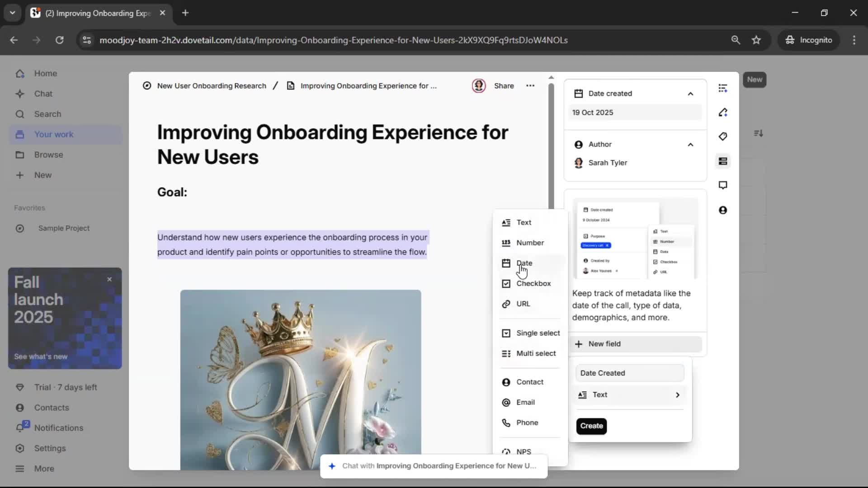This screenshot has width=868, height=488.
Task: Click the sort icon behind the panel
Action: [759, 133]
